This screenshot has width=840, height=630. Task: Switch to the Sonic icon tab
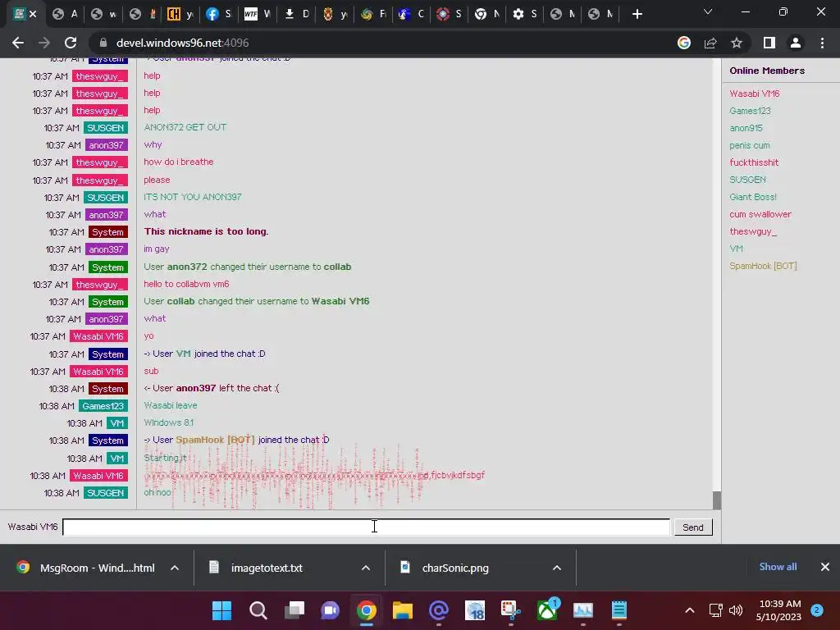click(411, 15)
